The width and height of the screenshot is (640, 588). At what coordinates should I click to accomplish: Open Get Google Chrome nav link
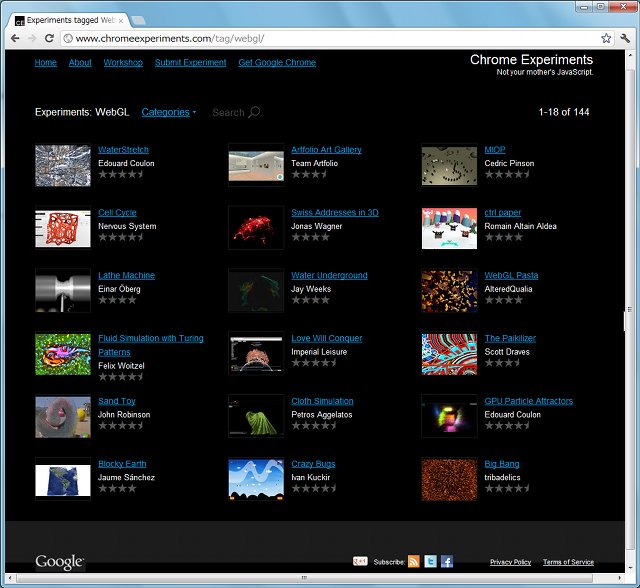coord(277,62)
